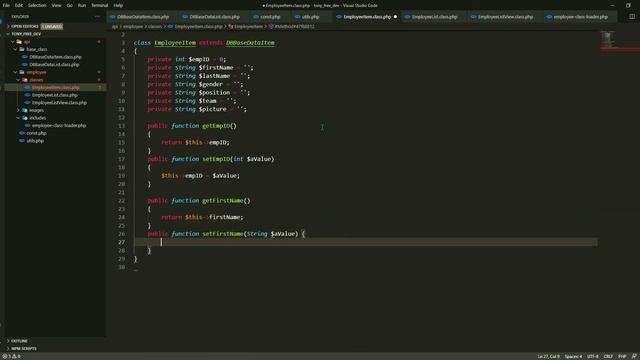Viewport: 640px width, 360px height.
Task: Click the CRLF line-ending status entry
Action: point(608,357)
